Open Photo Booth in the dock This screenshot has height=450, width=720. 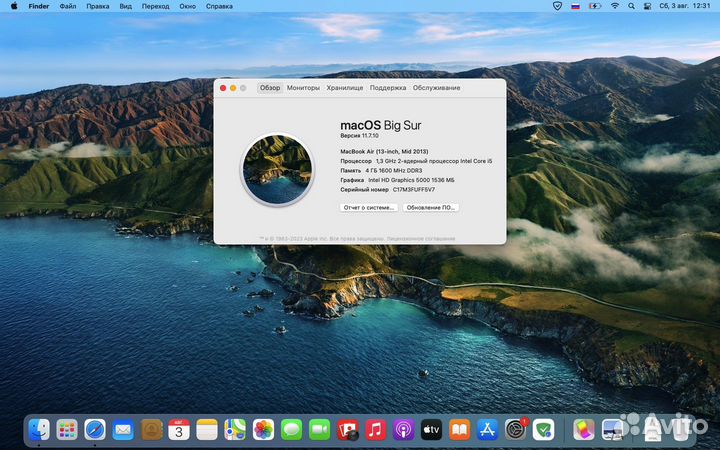pos(348,430)
